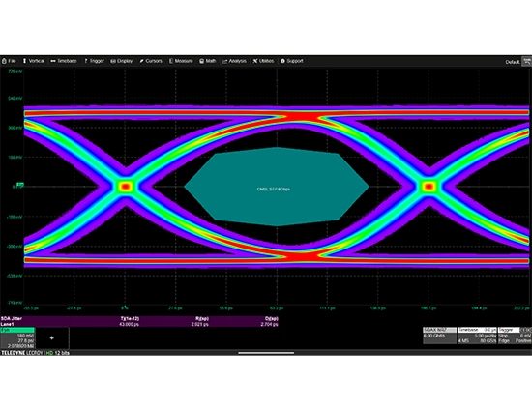Open the Display menu

[122, 61]
